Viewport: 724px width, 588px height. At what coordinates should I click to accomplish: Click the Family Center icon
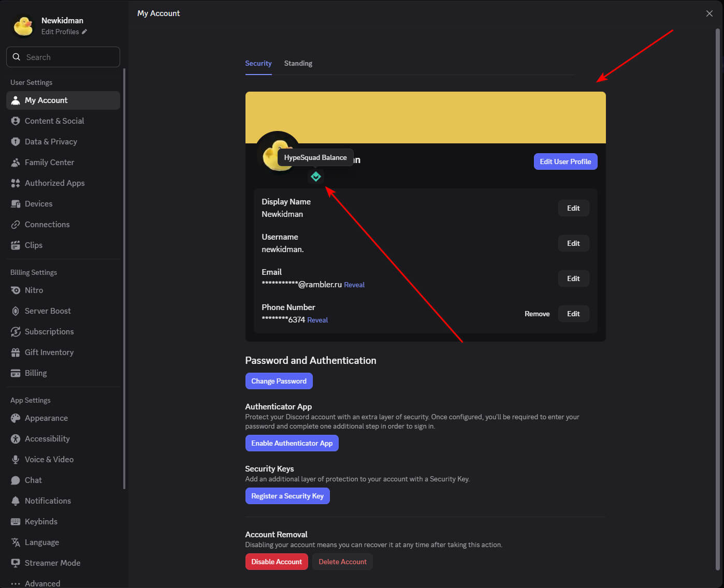[16, 163]
